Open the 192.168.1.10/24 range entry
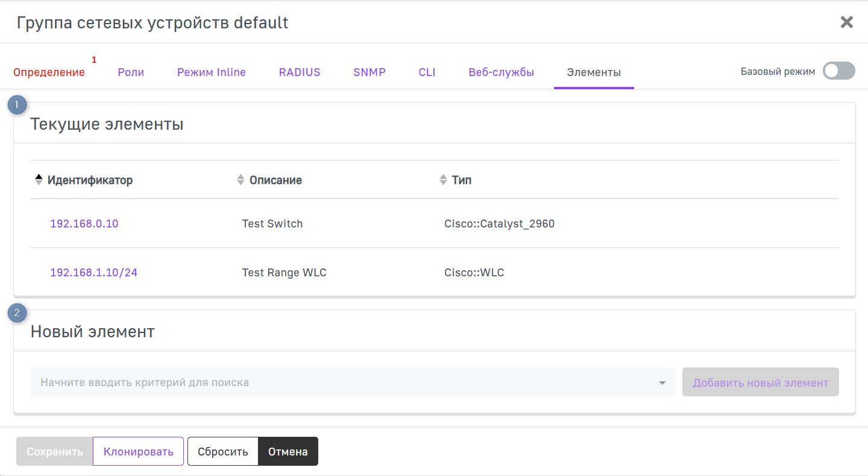 [x=93, y=273]
